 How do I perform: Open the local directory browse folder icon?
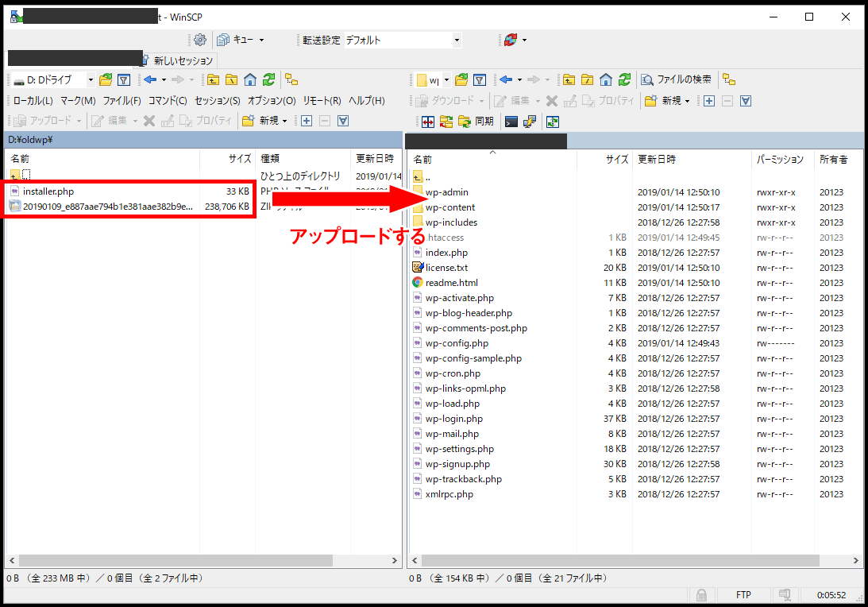click(x=106, y=79)
